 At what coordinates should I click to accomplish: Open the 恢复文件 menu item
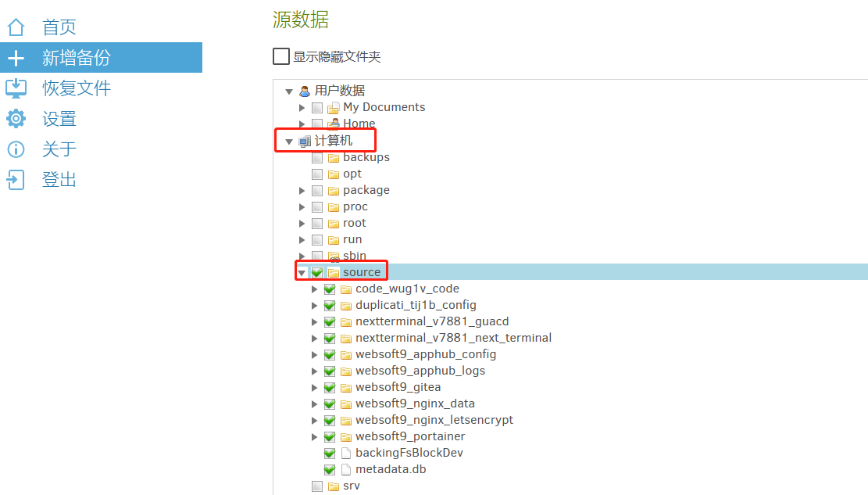click(77, 88)
